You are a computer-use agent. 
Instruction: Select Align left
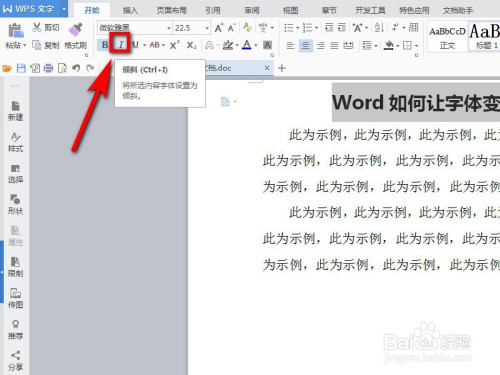click(290, 45)
